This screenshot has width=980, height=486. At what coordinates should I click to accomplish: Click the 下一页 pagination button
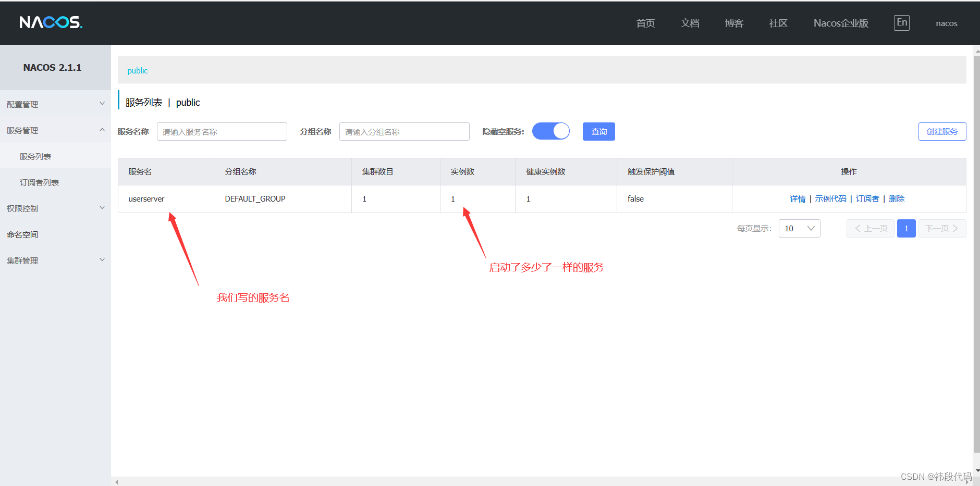point(942,228)
